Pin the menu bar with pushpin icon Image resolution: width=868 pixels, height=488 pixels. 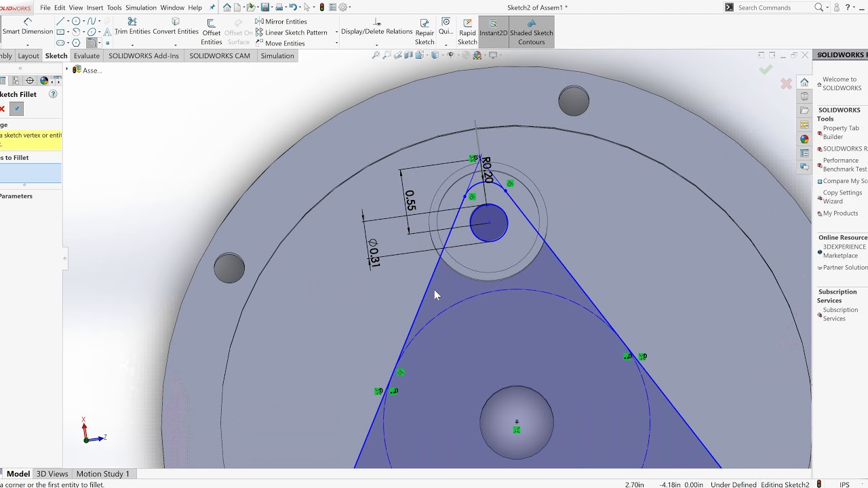coord(212,7)
